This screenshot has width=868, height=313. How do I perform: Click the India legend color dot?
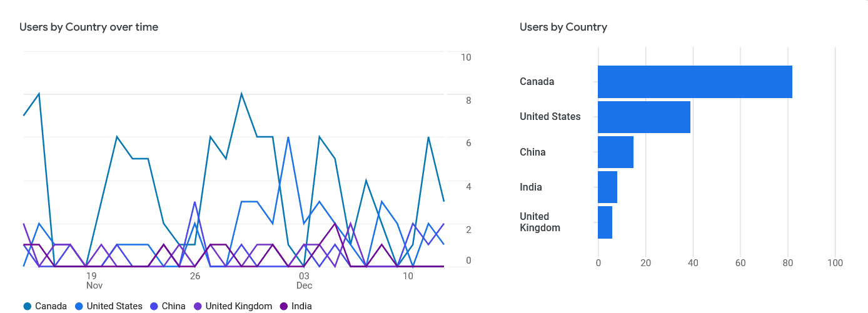pyautogui.click(x=283, y=306)
